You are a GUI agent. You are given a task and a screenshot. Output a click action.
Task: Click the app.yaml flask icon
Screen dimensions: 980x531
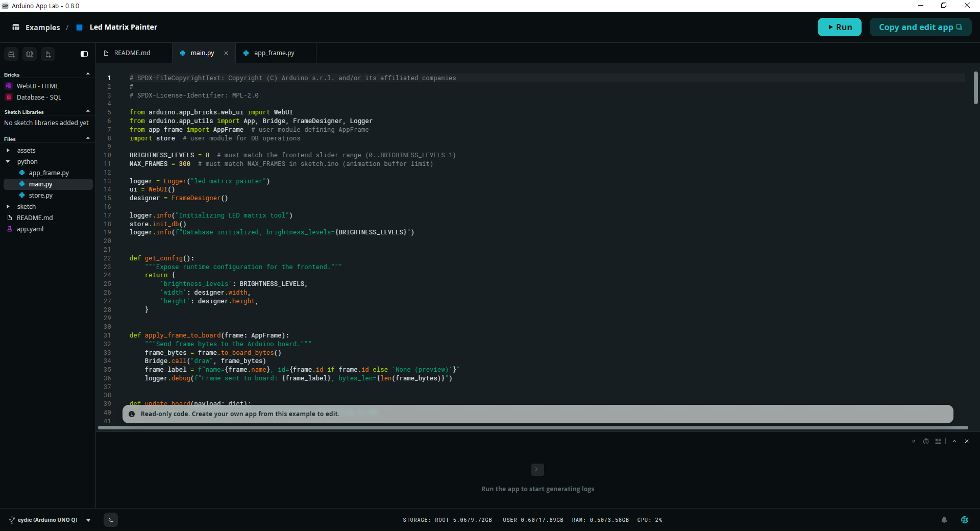[10, 229]
